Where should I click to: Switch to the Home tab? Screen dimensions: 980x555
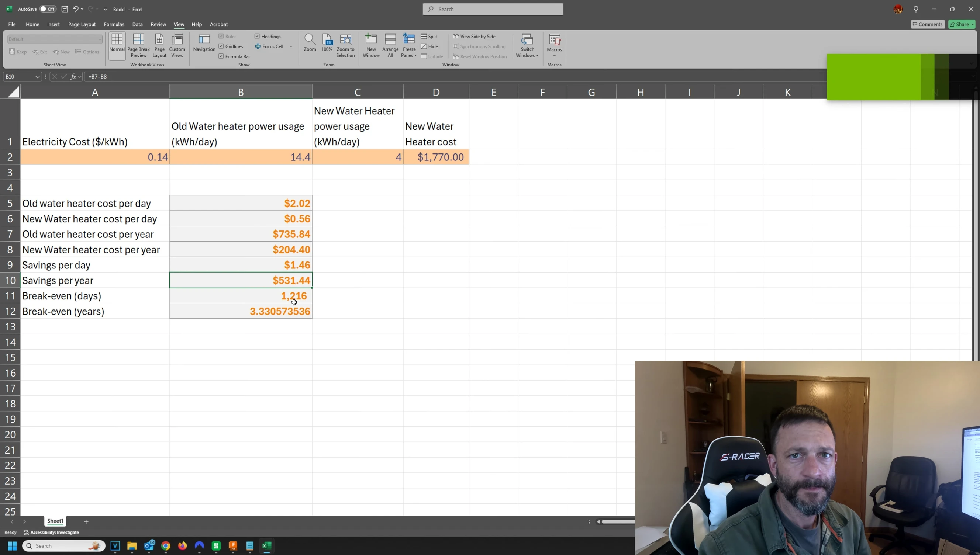tap(32, 24)
